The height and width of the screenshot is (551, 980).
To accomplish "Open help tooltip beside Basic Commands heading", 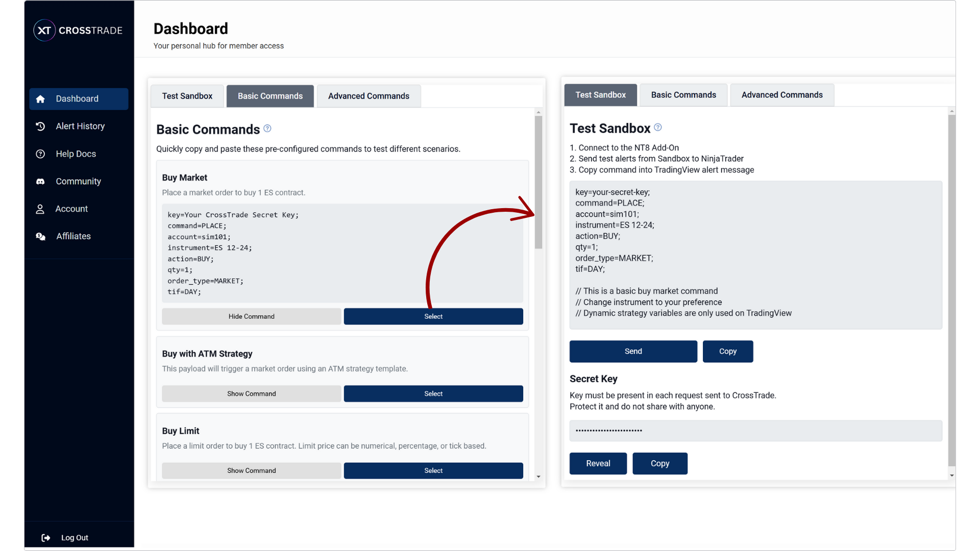I will [x=267, y=129].
